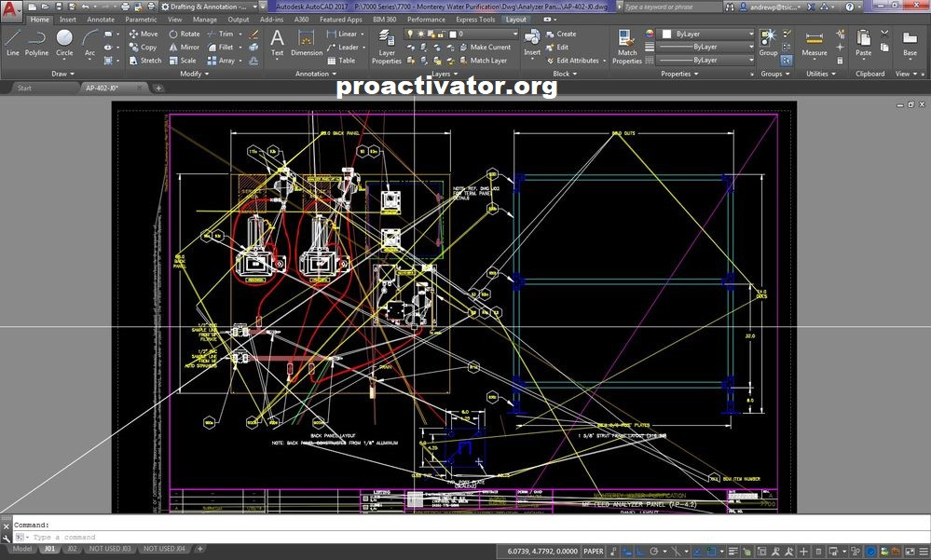
Task: Toggle infer constraints status bar icon
Action: click(613, 551)
